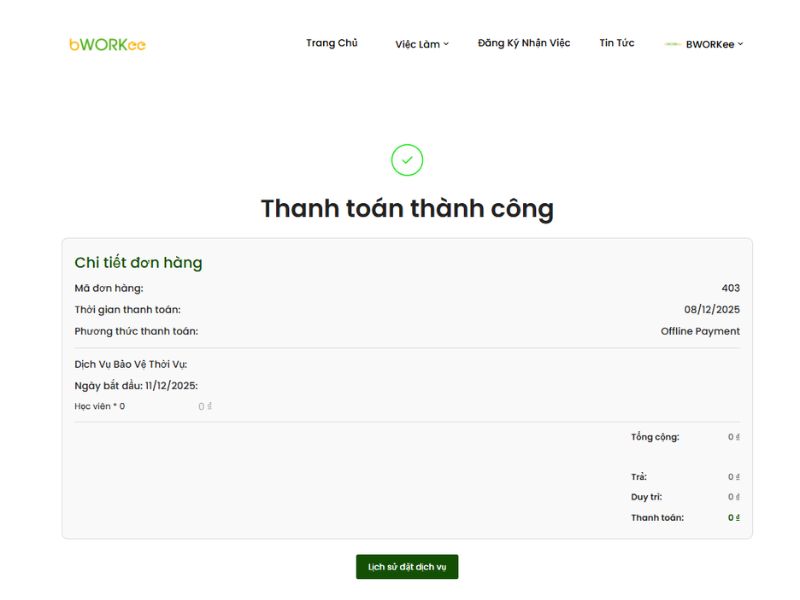The width and height of the screenshot is (800, 600).
Task: Open the Trang Chủ menu item
Action: pos(332,44)
